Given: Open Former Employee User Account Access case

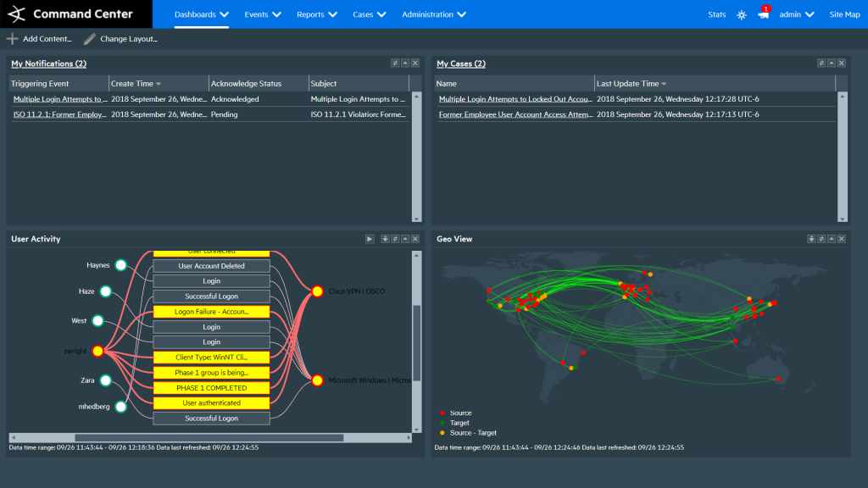Looking at the screenshot, I should (x=515, y=115).
